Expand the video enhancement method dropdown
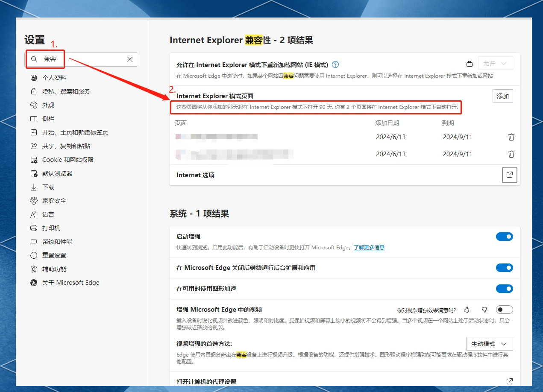Viewport: 543px width, 392px height. tap(489, 344)
